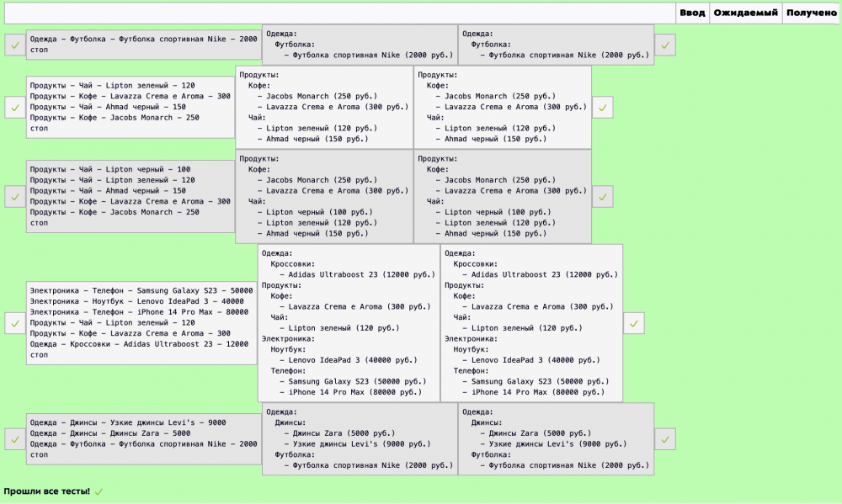Click left checkmark of the Lipton зеленый four-line test
Viewport: 842px width, 504px height.
click(x=15, y=108)
